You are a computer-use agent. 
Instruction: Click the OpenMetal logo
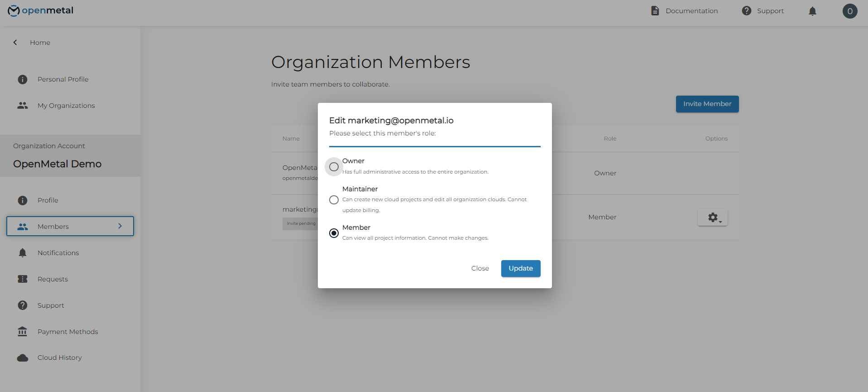[40, 10]
